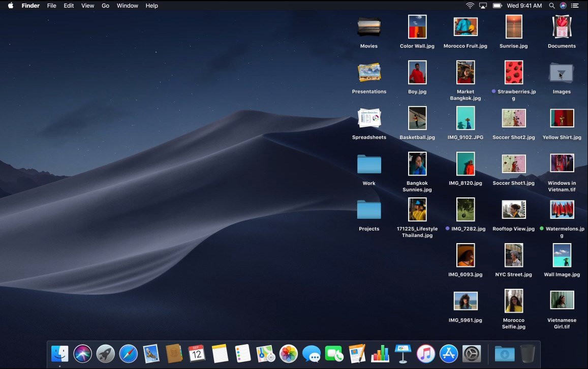Image resolution: width=588 pixels, height=369 pixels.
Task: Click the clock Wed 9:41 AM
Action: 524,6
